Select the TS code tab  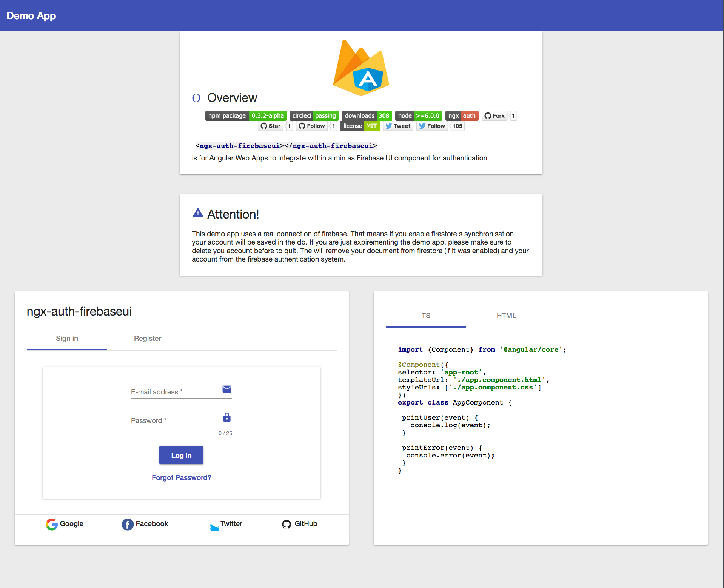click(425, 316)
